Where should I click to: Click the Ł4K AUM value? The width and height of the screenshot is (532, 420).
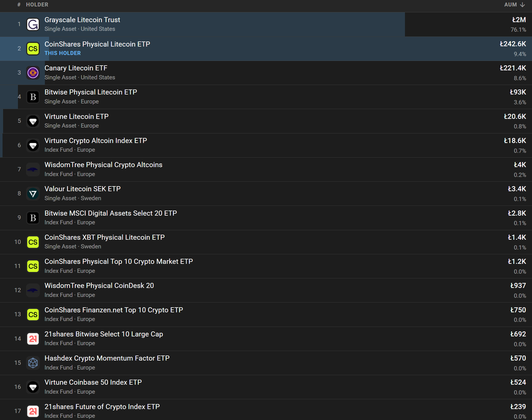[x=520, y=165]
